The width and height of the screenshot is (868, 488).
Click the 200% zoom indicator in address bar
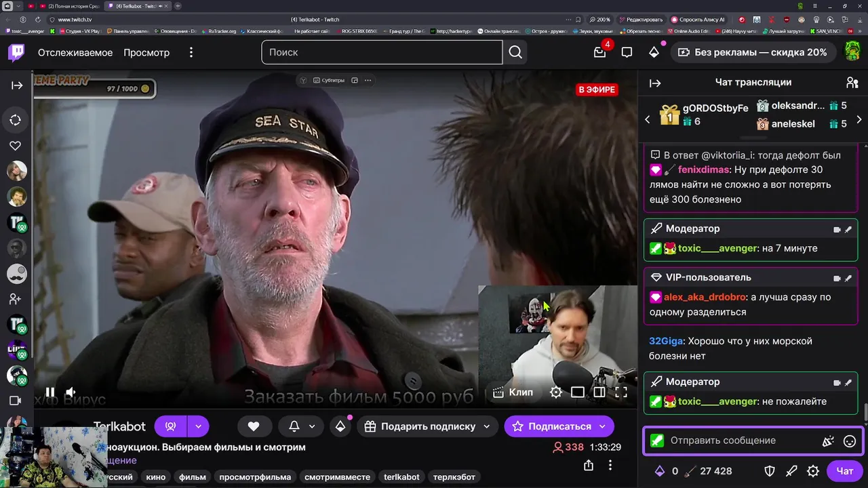click(600, 20)
